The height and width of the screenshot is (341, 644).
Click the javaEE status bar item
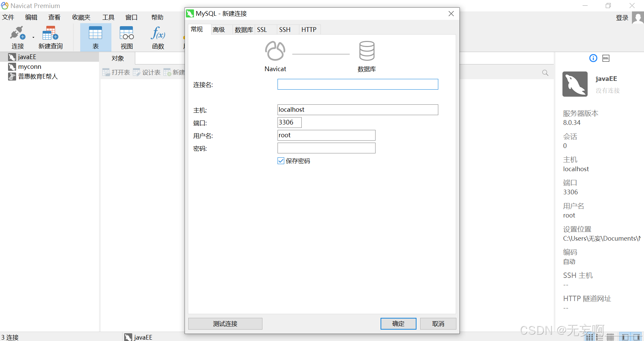coord(138,337)
